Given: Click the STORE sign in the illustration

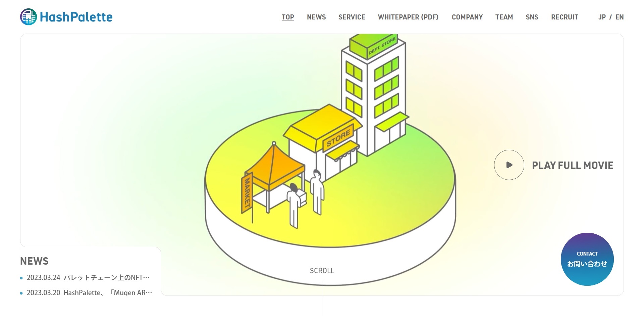Looking at the screenshot, I should click(338, 138).
